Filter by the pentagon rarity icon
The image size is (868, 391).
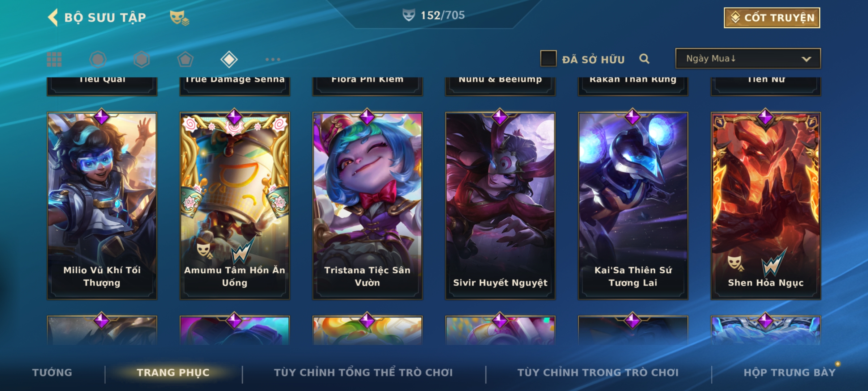pos(185,59)
